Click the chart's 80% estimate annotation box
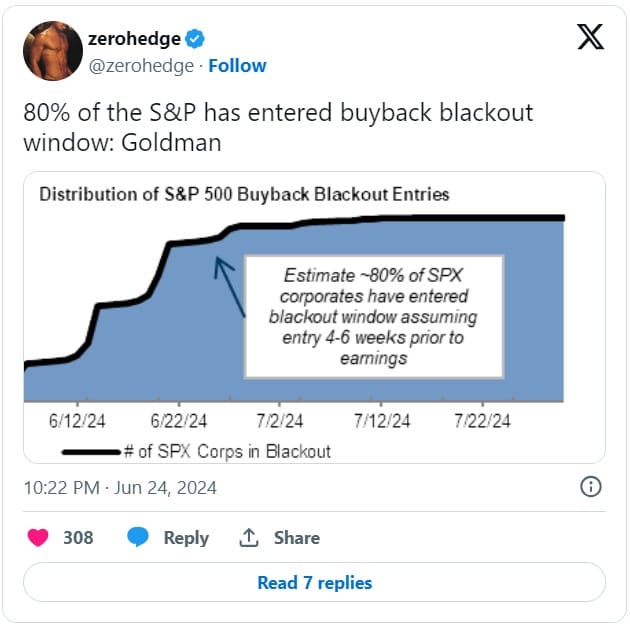 tap(374, 317)
